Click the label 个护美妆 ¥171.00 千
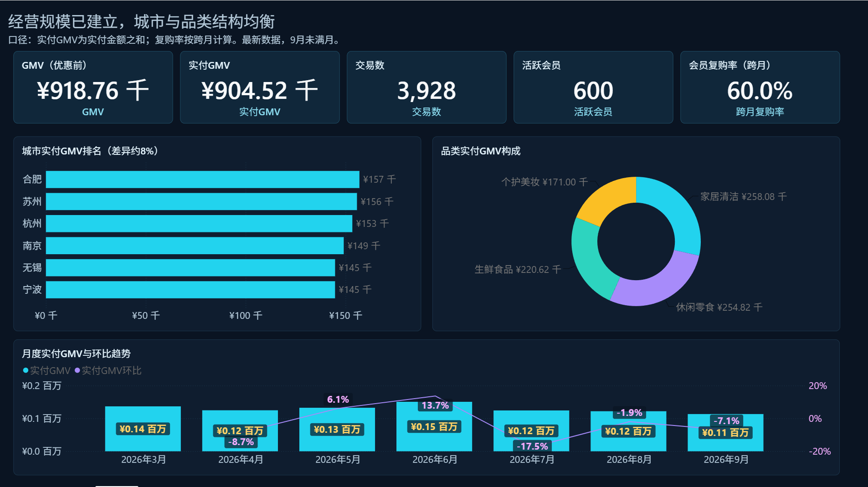The image size is (868, 487). point(544,182)
